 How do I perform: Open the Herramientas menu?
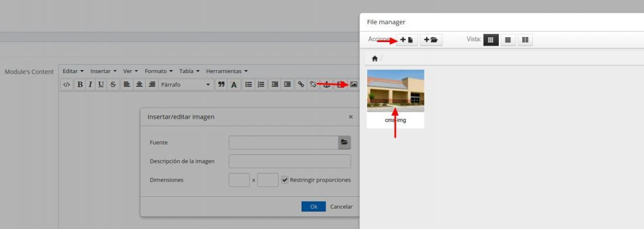click(227, 71)
